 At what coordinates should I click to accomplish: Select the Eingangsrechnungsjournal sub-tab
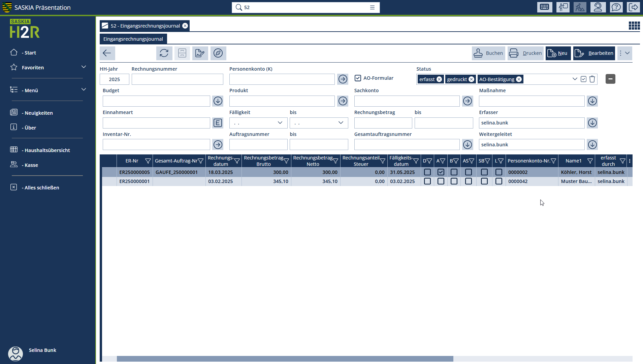point(133,39)
